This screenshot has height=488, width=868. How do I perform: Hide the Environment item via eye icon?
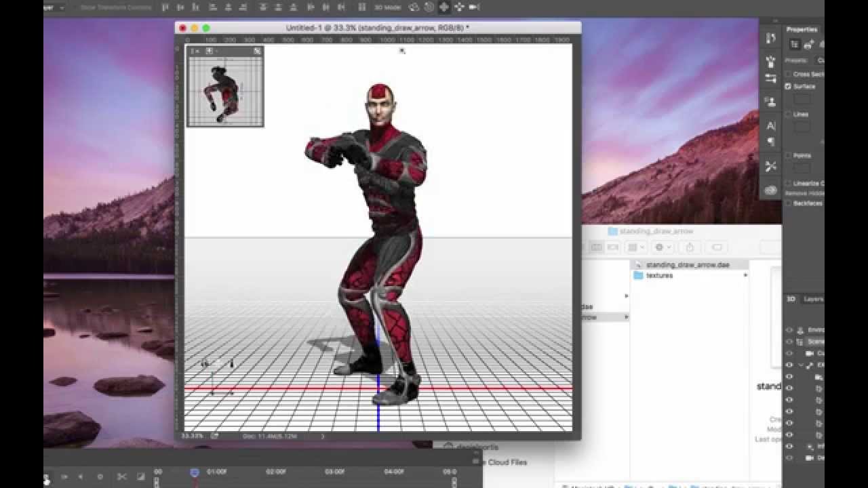[789, 330]
